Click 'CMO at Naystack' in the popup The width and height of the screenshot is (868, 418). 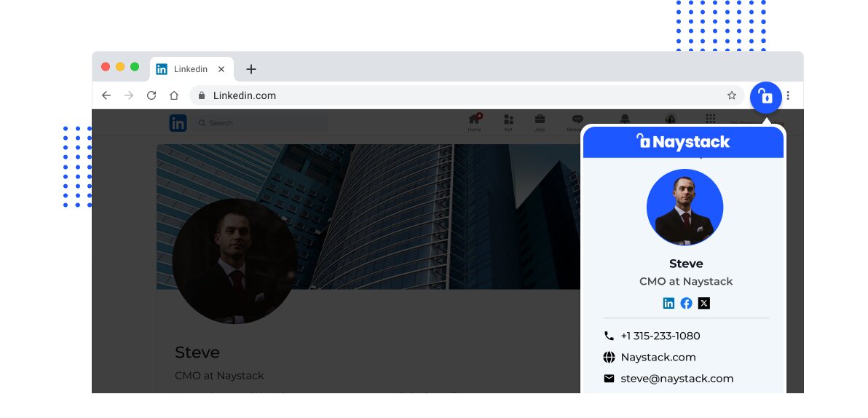tap(686, 281)
